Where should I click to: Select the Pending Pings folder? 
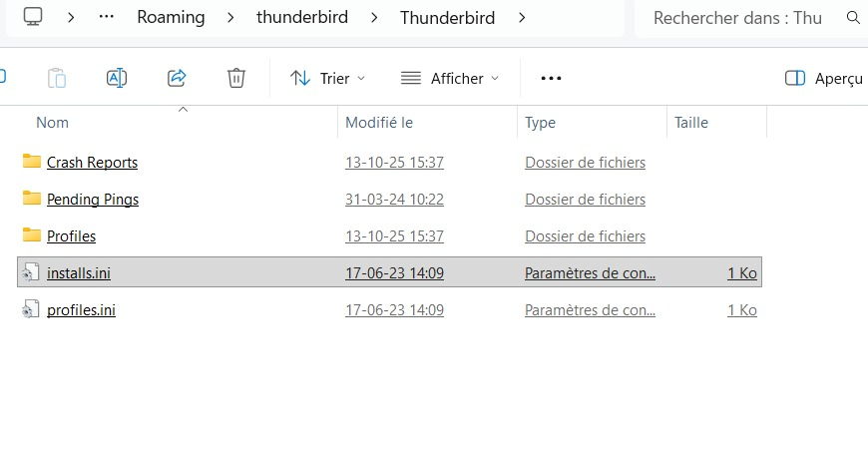(92, 200)
